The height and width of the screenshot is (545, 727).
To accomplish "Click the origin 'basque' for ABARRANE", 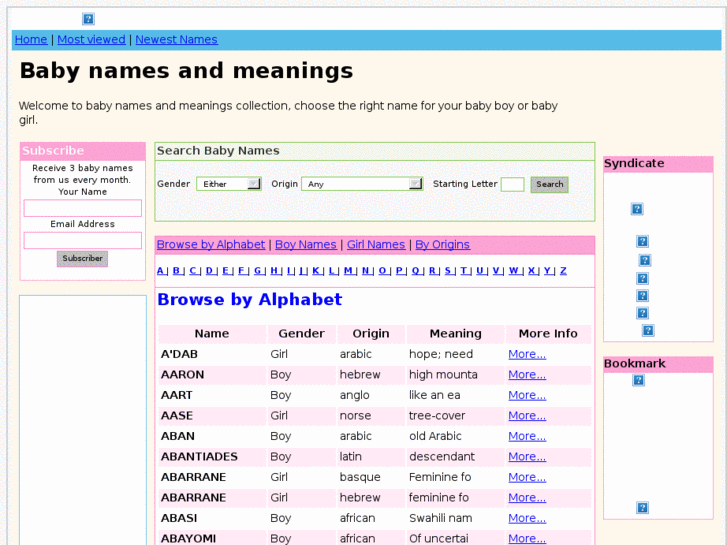I will [360, 477].
